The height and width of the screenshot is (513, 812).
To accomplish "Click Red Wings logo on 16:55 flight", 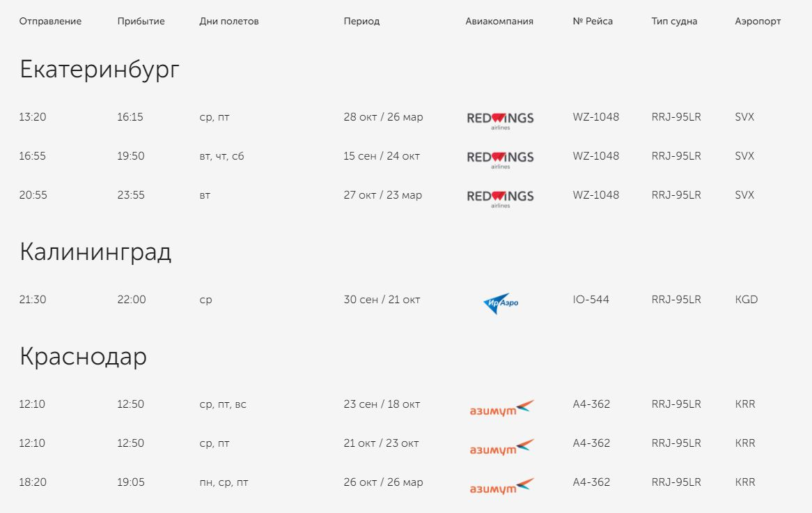I will [x=500, y=158].
